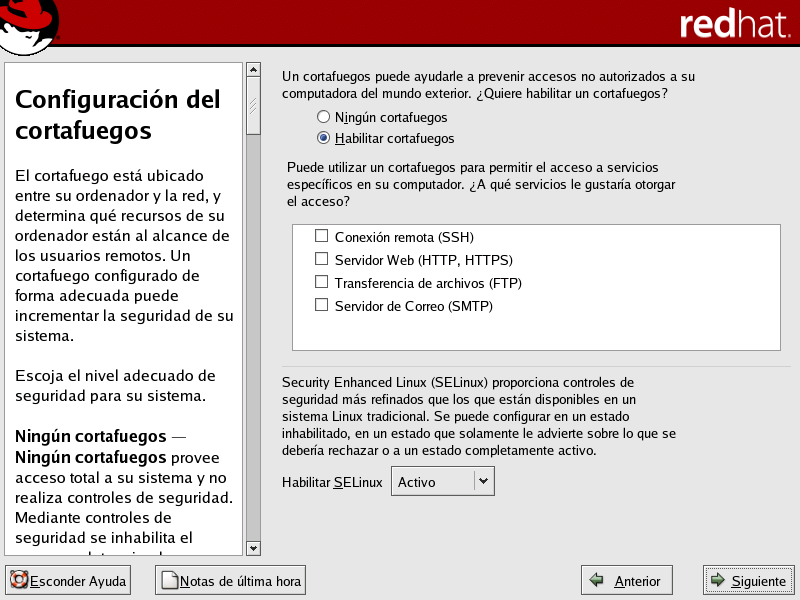Open the Habilitar SELinux dropdown arrow
This screenshot has width=800, height=600.
click(x=483, y=481)
